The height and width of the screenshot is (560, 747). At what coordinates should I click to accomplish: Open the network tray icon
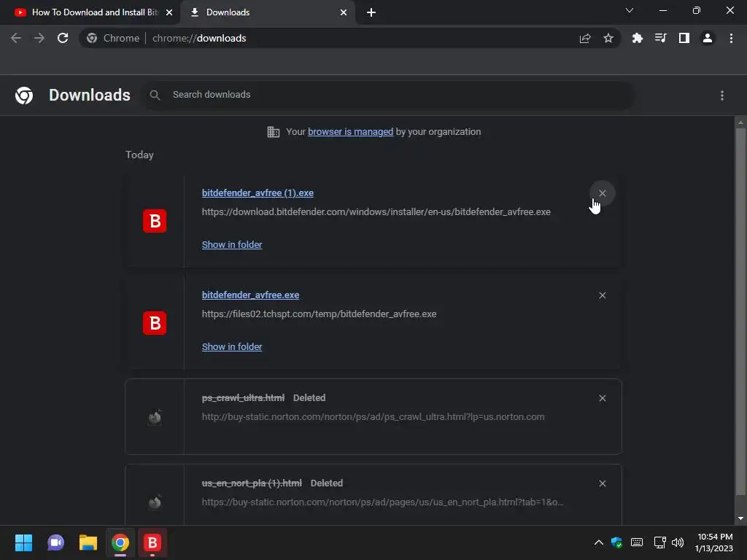pyautogui.click(x=659, y=542)
